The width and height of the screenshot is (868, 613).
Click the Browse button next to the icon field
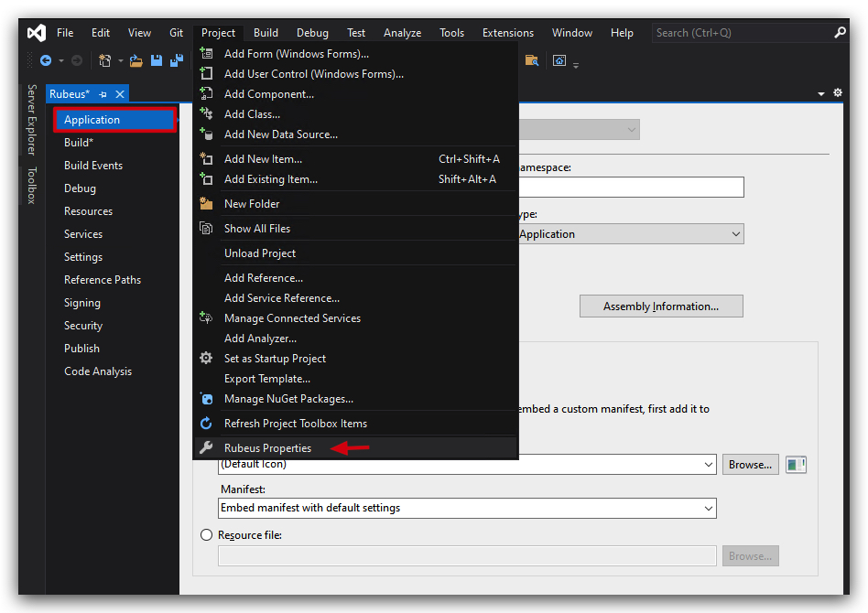pyautogui.click(x=750, y=465)
